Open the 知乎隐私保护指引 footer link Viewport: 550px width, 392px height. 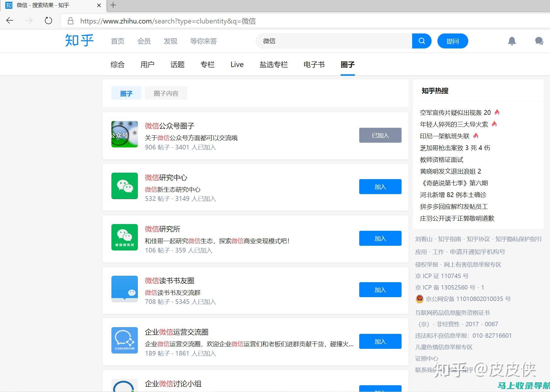coord(519,239)
